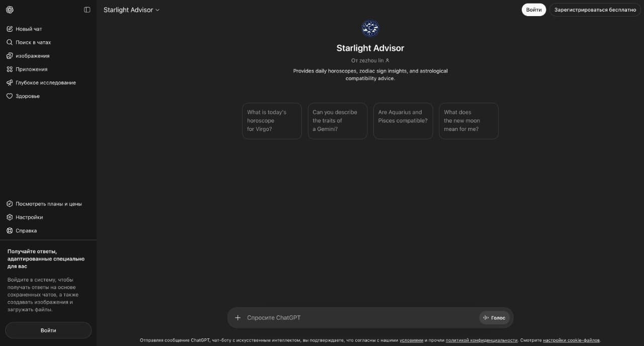
Task: Open the Приложения apps page
Action: point(31,69)
